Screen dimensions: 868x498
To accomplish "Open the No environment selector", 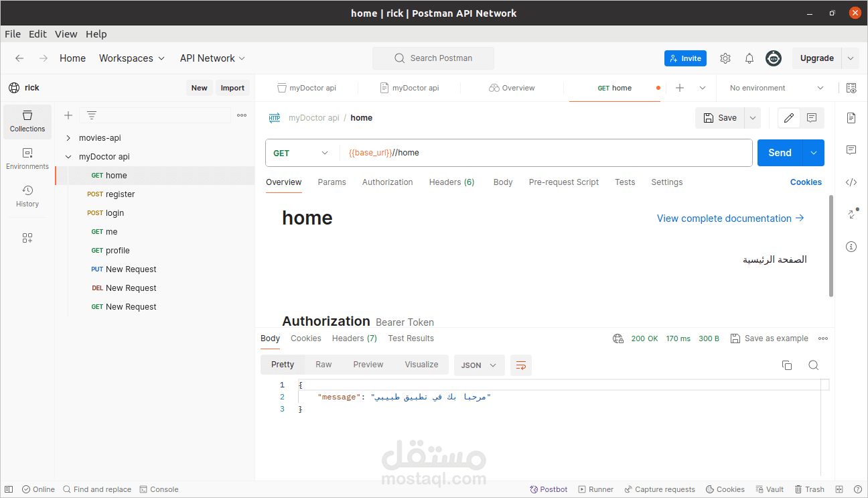I will [x=776, y=88].
